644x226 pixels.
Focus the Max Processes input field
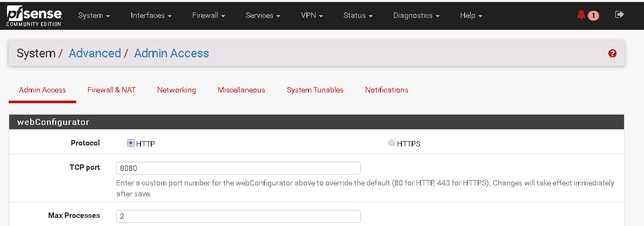click(238, 216)
